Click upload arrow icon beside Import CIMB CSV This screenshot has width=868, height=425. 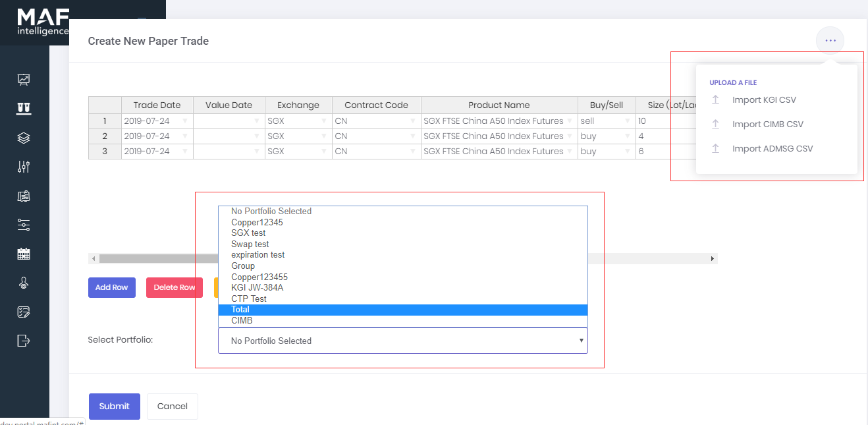coord(716,125)
